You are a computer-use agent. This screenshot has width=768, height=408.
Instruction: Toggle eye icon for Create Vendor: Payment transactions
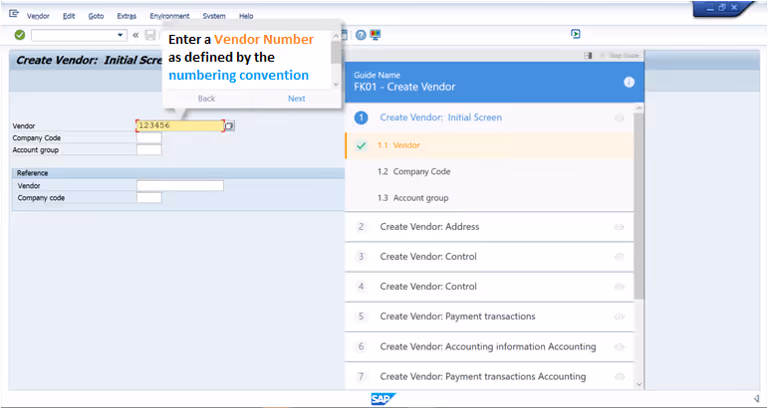click(x=619, y=316)
